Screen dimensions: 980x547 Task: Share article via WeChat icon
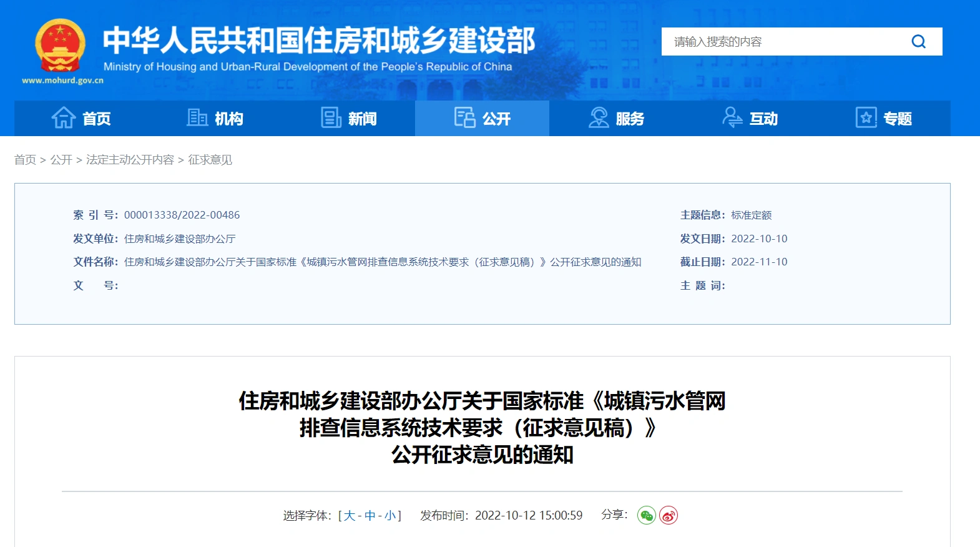click(647, 515)
